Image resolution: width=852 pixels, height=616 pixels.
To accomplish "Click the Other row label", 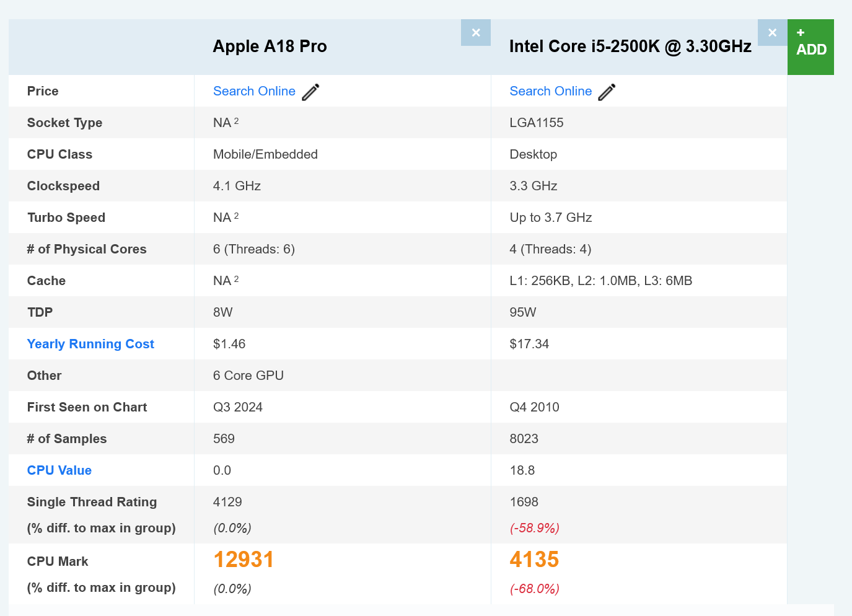I will pos(45,376).
